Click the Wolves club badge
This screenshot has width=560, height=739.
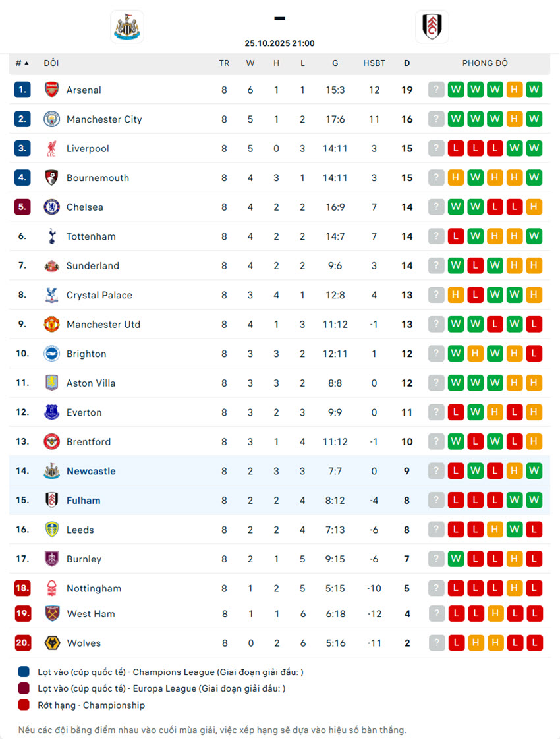[x=51, y=643]
